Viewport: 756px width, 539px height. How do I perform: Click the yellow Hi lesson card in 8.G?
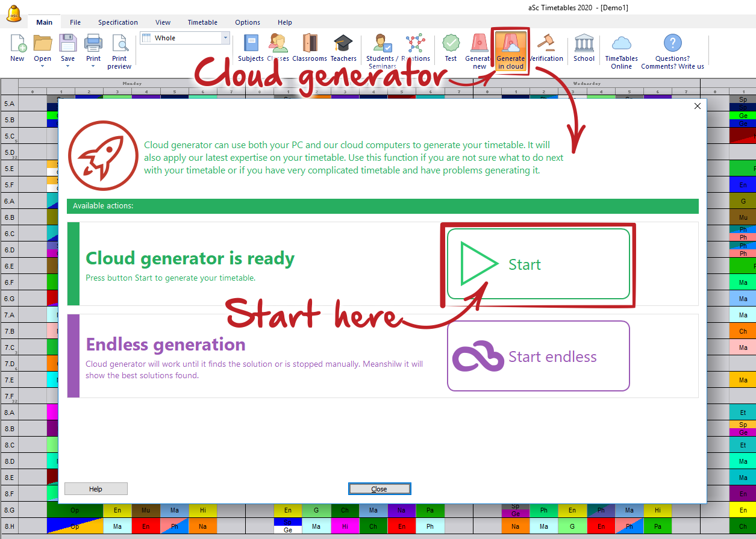202,510
